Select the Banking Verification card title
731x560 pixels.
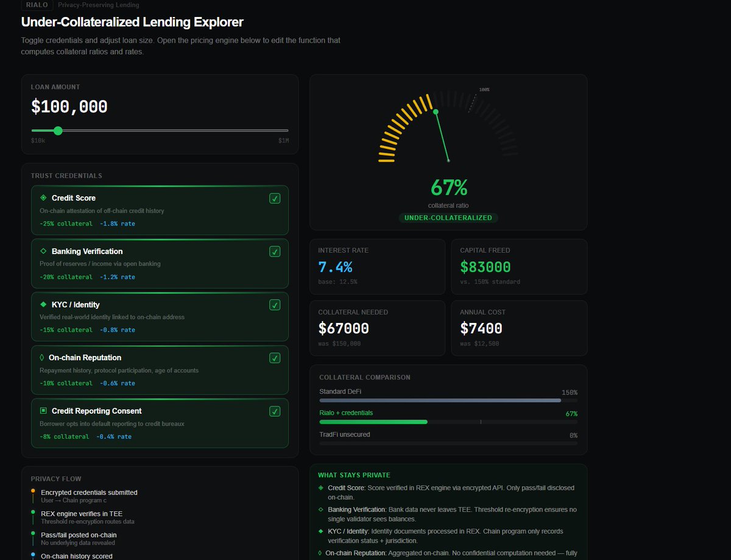point(87,251)
